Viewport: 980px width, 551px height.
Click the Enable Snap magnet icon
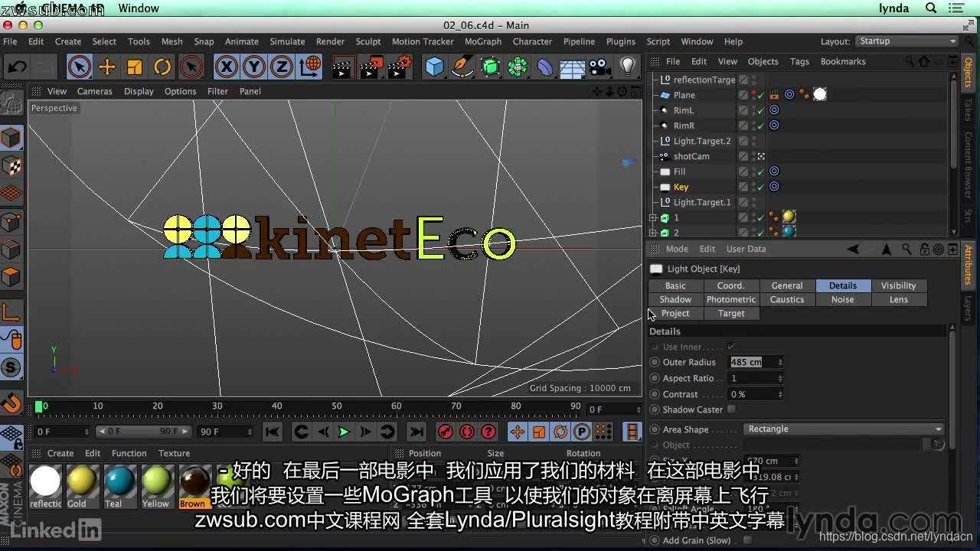(x=11, y=402)
